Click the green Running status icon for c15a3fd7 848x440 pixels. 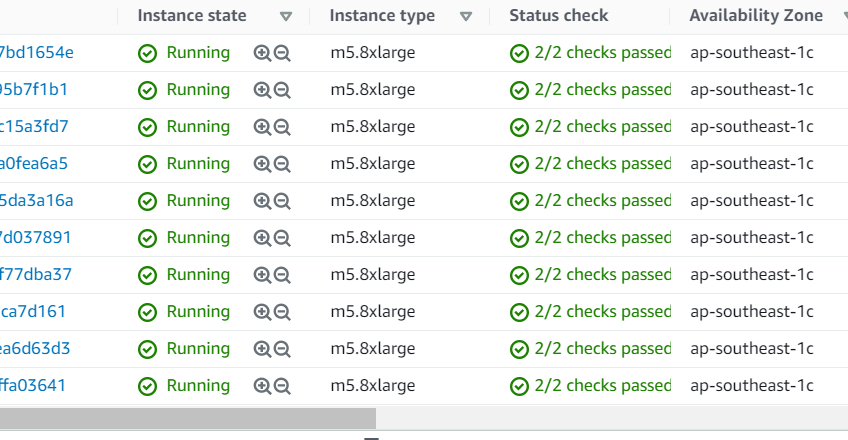pyautogui.click(x=147, y=128)
